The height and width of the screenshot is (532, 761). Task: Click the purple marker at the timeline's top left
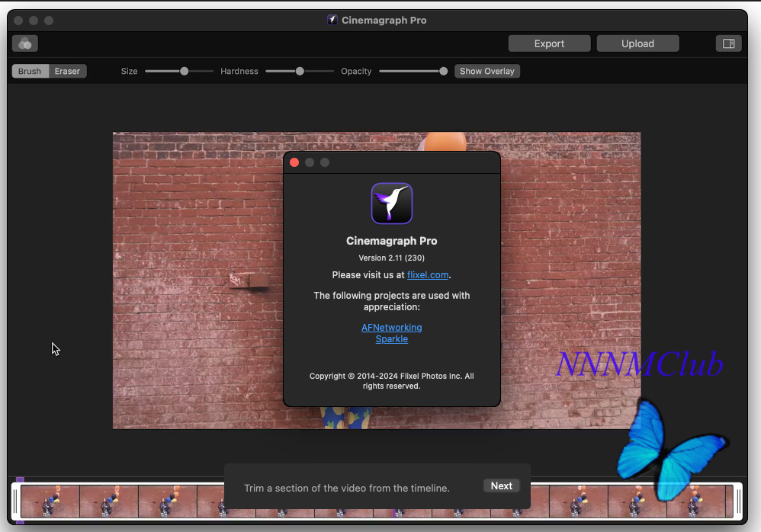point(20,479)
